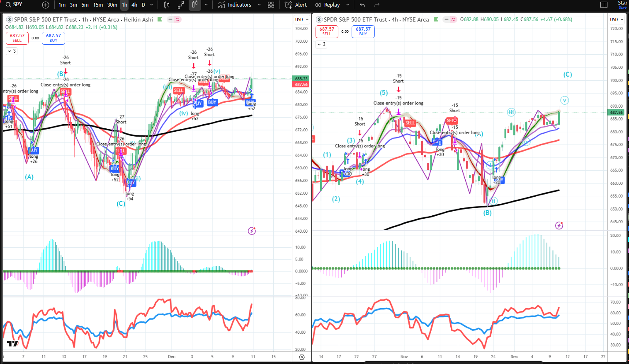Screen dimensions: 629x364
Task: Redo the last chart action
Action: [x=377, y=5]
